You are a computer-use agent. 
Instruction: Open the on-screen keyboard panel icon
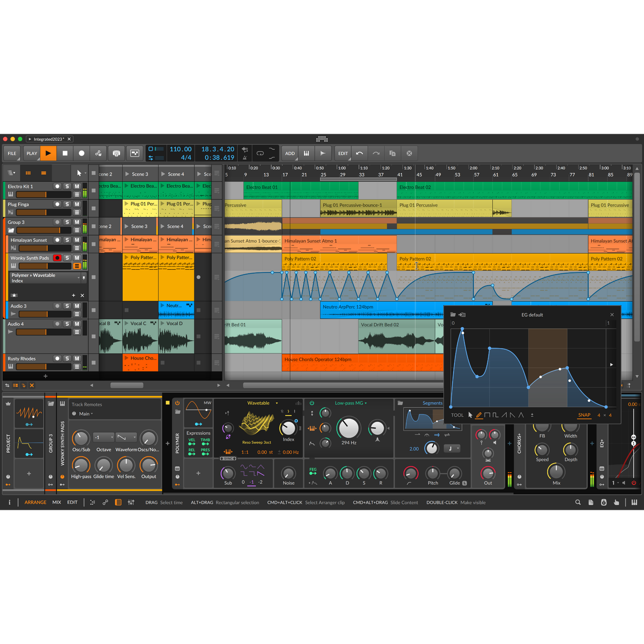[x=634, y=502]
